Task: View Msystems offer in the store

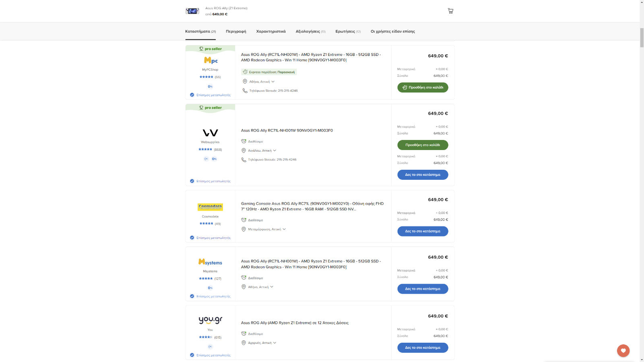Action: coord(423,289)
